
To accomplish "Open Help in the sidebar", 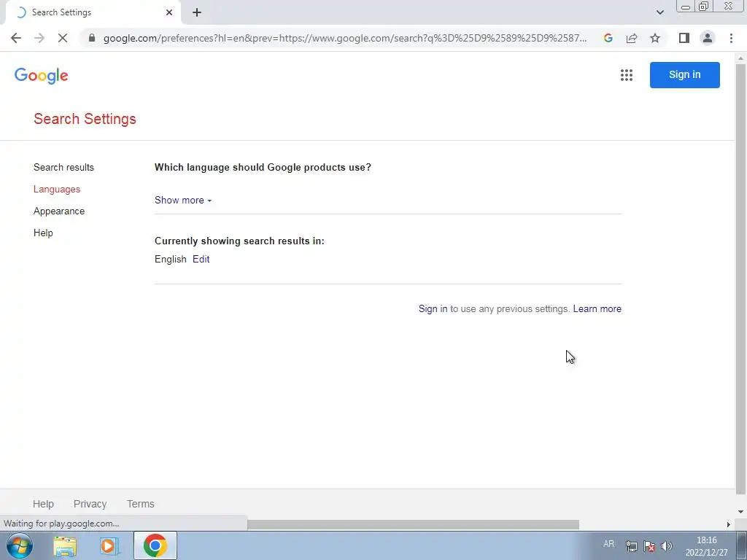I will pos(43,233).
